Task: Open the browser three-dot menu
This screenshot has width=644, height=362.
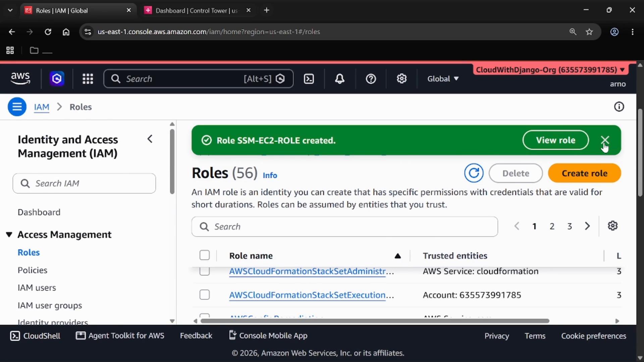Action: click(x=633, y=32)
